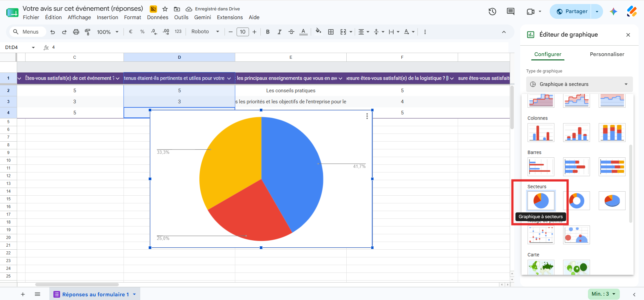This screenshot has height=300, width=644.
Task: Open the Réponses au formulaire 1 sheet tab
Action: pyautogui.click(x=95, y=294)
